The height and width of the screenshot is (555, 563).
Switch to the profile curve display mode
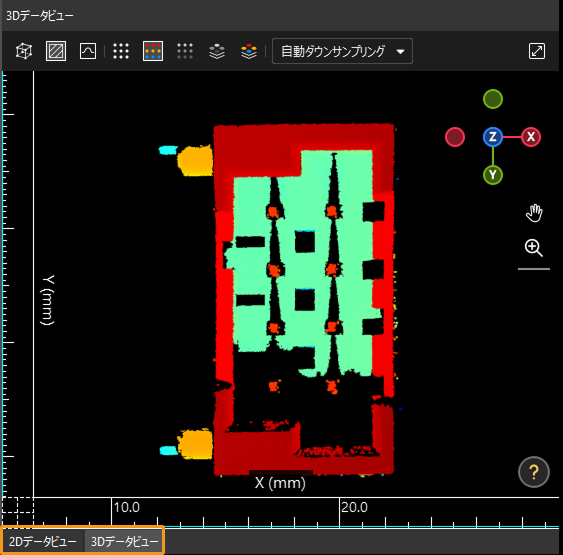[x=88, y=51]
